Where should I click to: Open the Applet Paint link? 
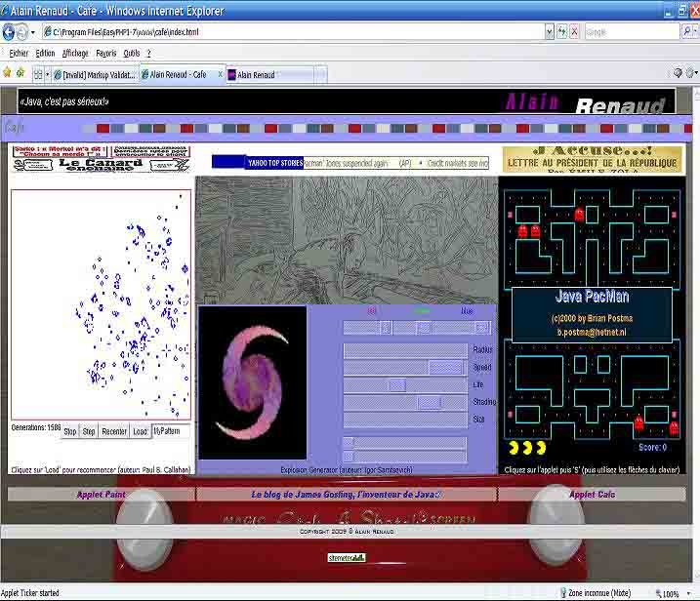(x=102, y=495)
